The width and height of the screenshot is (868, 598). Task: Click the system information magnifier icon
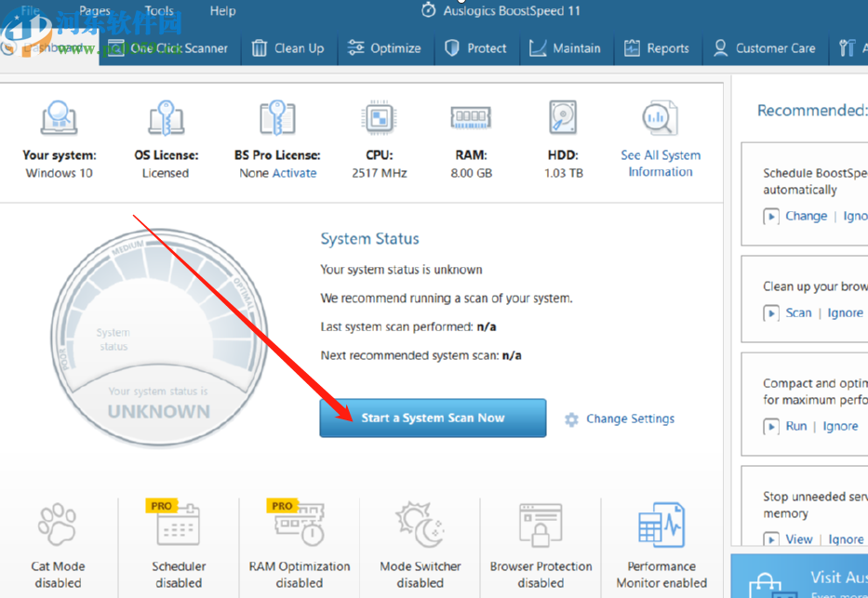coord(660,118)
